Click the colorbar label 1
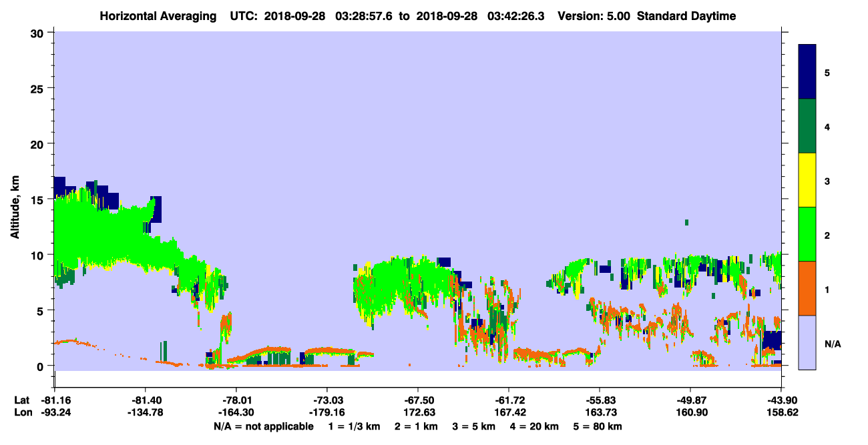 coord(827,289)
